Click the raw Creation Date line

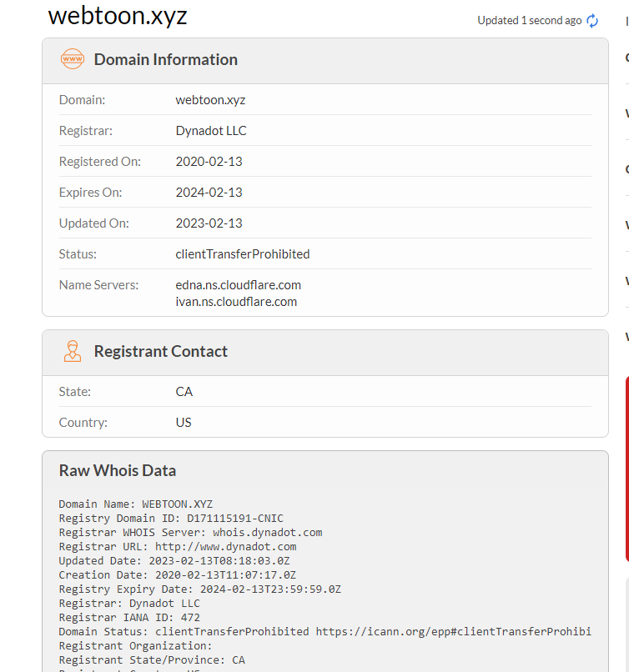178,574
